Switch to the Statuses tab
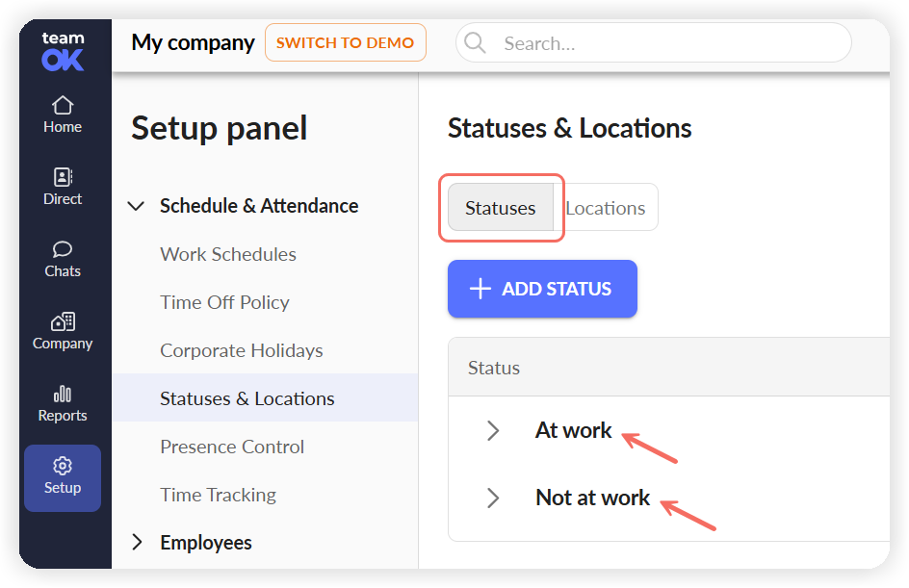This screenshot has height=588, width=909. point(501,208)
